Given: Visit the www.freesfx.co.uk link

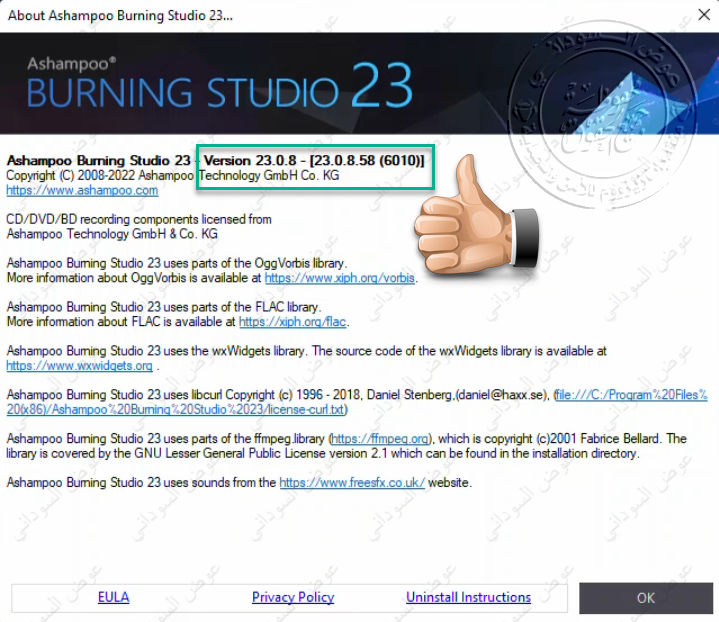Looking at the screenshot, I should [352, 483].
